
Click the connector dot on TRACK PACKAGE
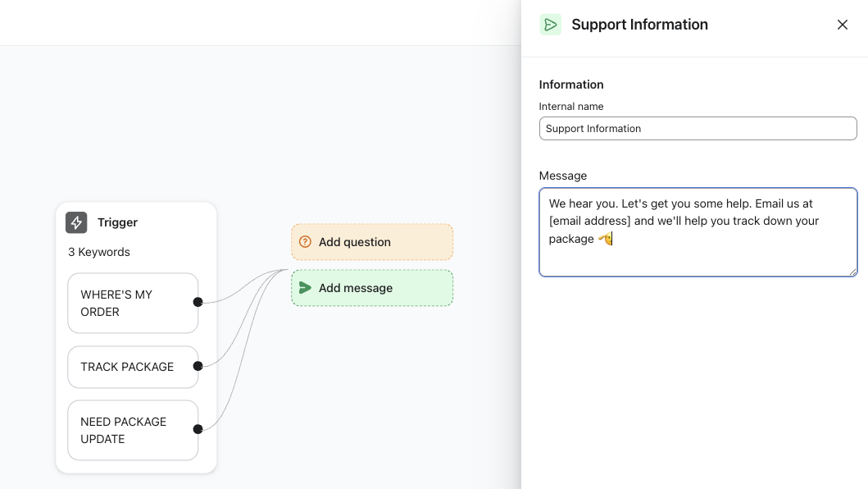point(198,366)
